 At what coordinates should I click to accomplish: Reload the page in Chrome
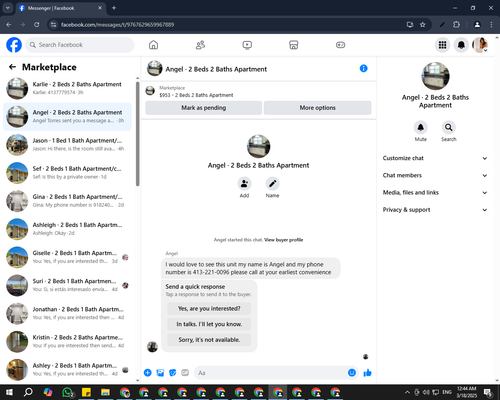point(37,25)
